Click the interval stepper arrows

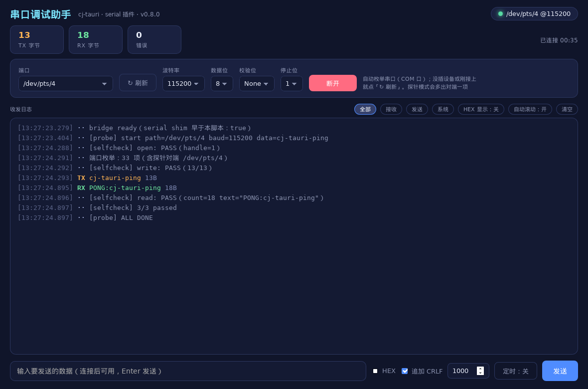(480, 371)
